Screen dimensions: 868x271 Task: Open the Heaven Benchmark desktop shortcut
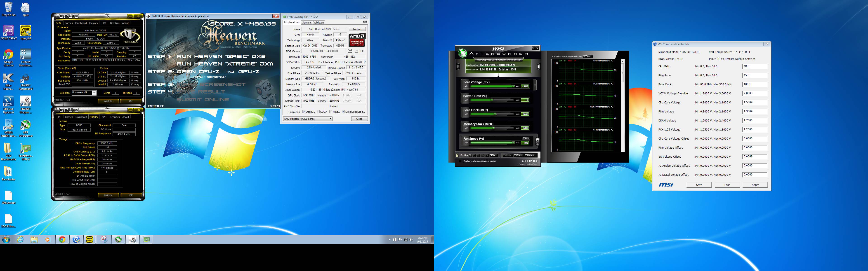[26, 58]
